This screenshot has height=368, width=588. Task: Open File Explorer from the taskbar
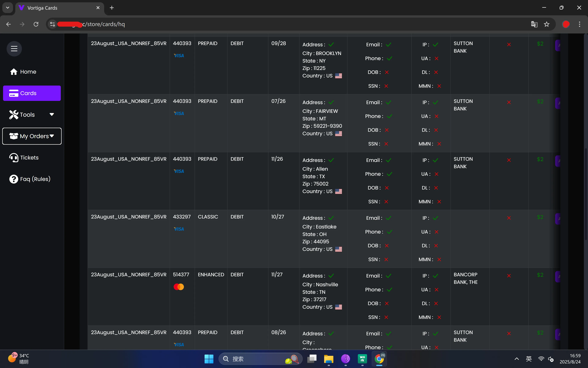[x=329, y=359]
